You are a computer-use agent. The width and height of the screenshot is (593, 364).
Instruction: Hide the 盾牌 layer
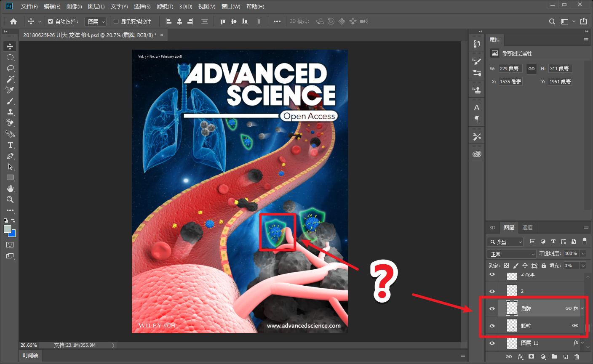(492, 308)
